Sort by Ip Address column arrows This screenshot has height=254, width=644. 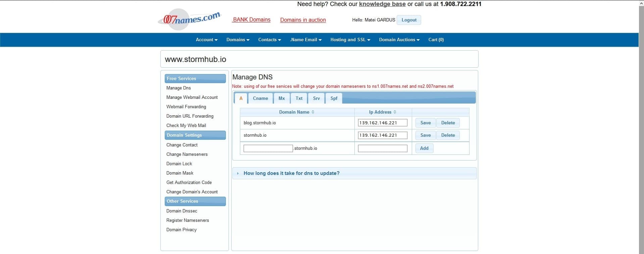395,112
